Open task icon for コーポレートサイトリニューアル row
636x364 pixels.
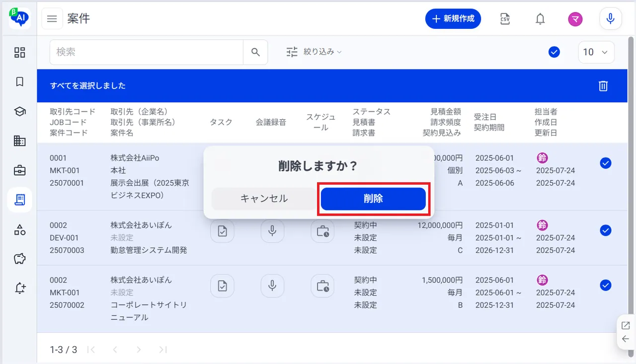[x=222, y=286]
